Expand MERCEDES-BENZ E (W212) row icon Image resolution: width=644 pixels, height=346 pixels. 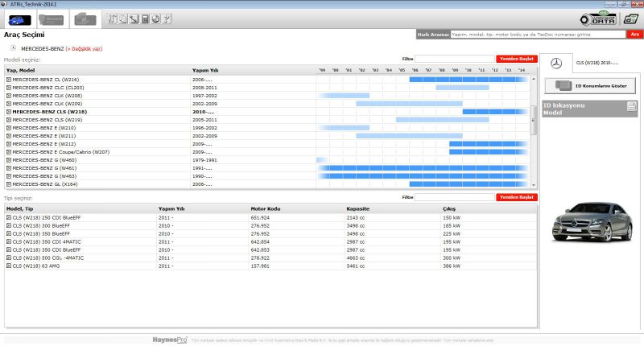(9, 144)
